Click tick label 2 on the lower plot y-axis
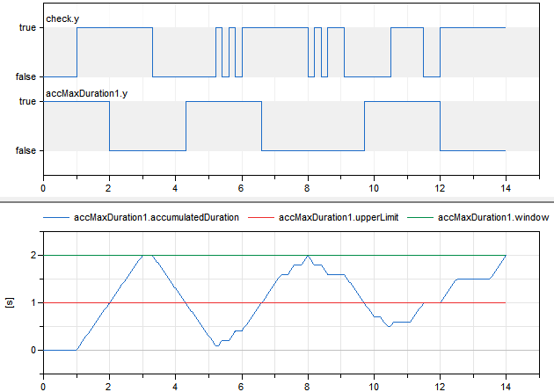This screenshot has width=554, height=392. (33, 256)
